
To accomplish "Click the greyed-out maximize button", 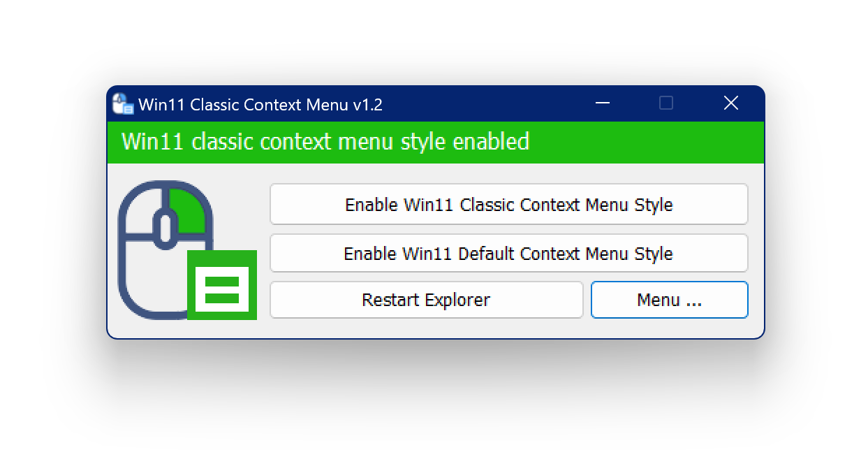I will [666, 103].
